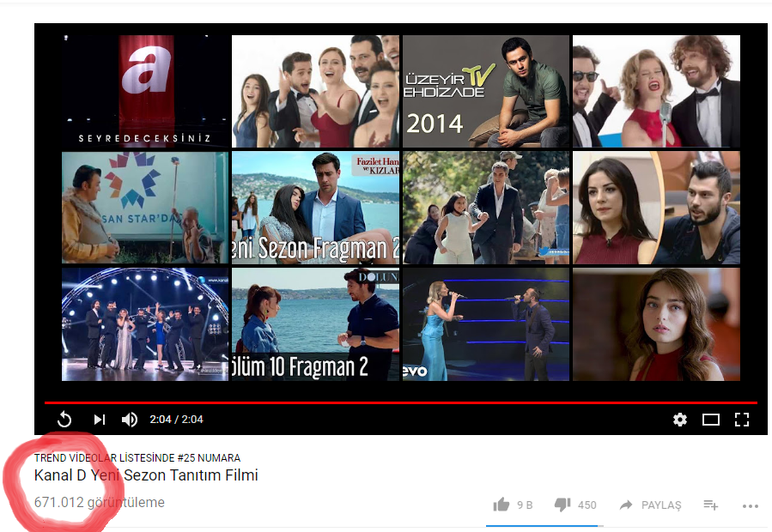Seek on the red progress bar
The height and width of the screenshot is (532, 772).
[400, 402]
